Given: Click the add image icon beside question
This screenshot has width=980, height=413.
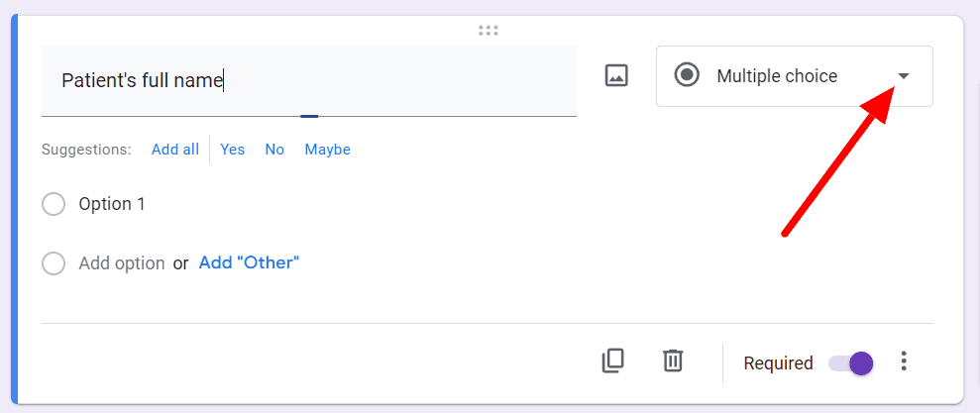Looking at the screenshot, I should [x=615, y=75].
